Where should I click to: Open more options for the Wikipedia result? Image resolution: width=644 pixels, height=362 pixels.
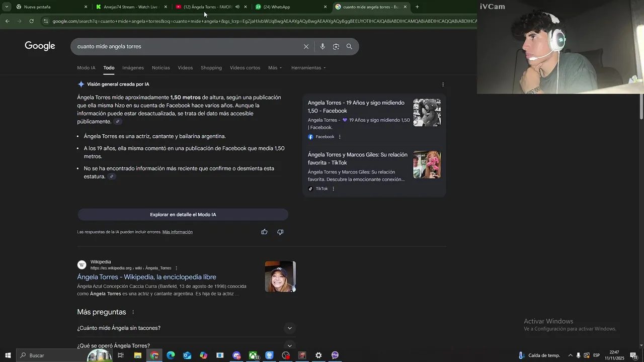click(176, 268)
